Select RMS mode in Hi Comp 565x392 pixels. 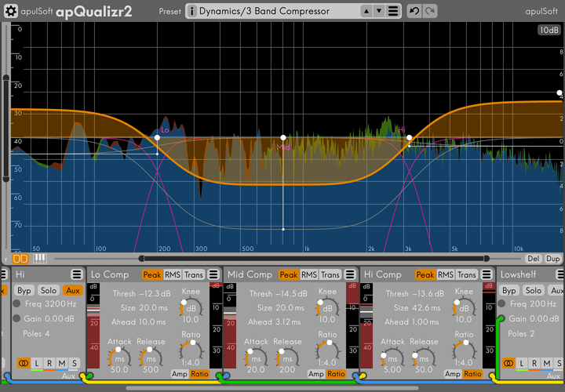(446, 274)
